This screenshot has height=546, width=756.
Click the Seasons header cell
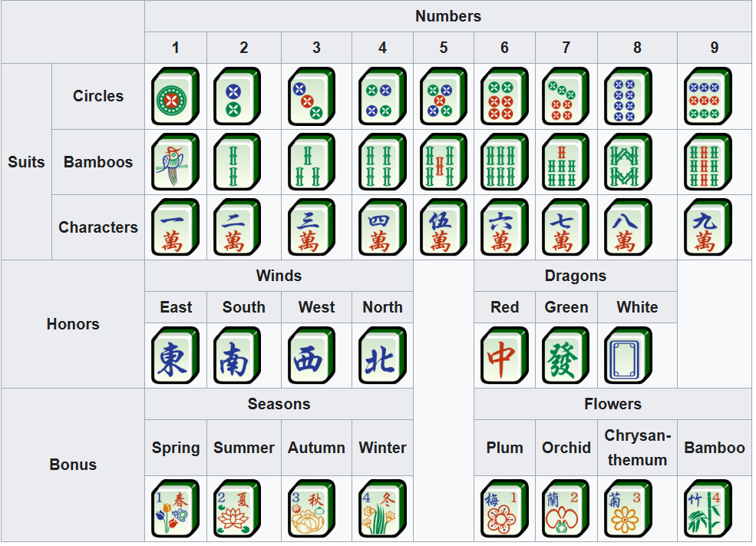(279, 404)
